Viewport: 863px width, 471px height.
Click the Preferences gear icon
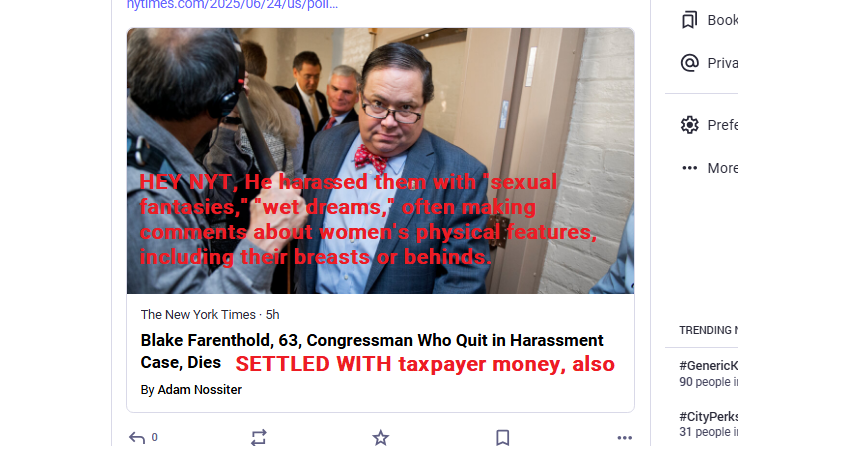pyautogui.click(x=690, y=125)
